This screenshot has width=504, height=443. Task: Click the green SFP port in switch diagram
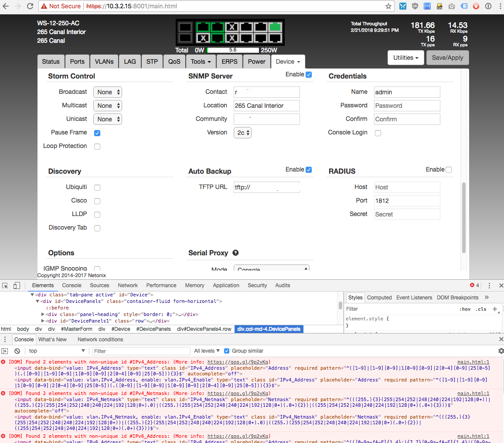coord(275,27)
